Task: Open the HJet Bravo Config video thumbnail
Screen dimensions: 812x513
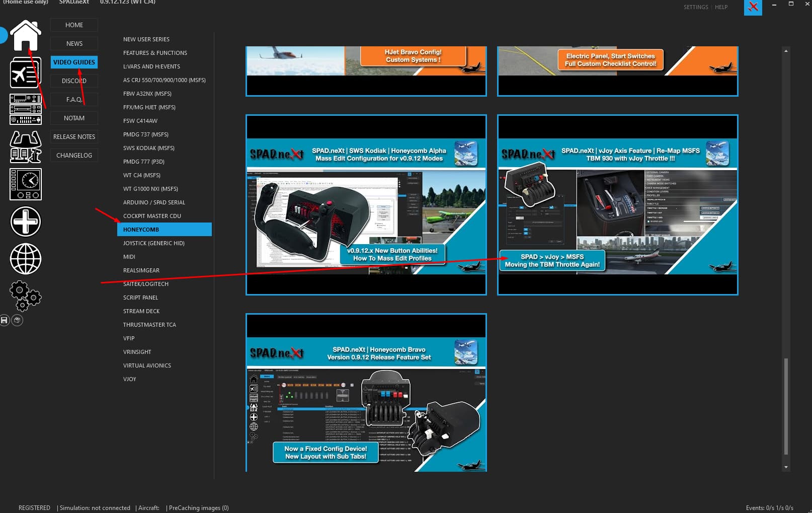Action: (x=366, y=71)
